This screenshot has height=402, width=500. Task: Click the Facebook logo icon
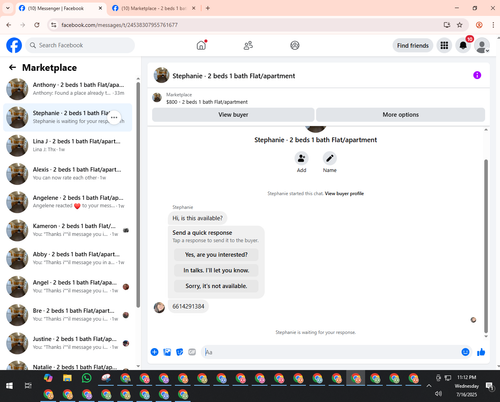coord(14,45)
